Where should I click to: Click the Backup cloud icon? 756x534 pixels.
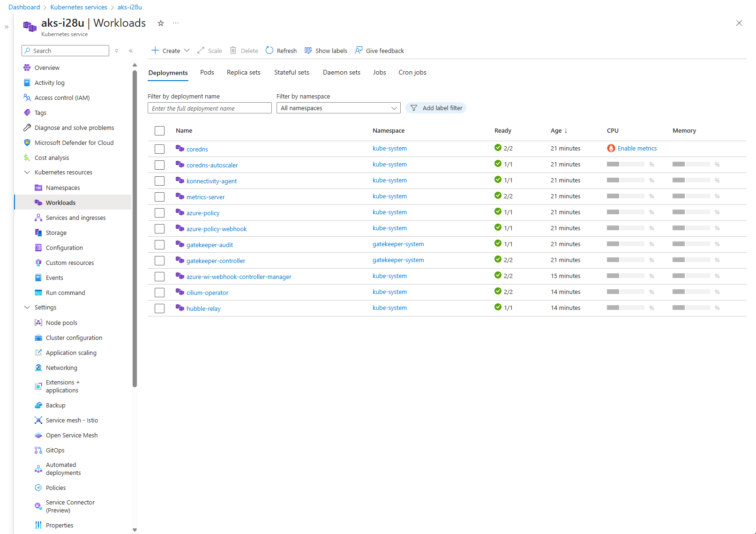tap(38, 405)
